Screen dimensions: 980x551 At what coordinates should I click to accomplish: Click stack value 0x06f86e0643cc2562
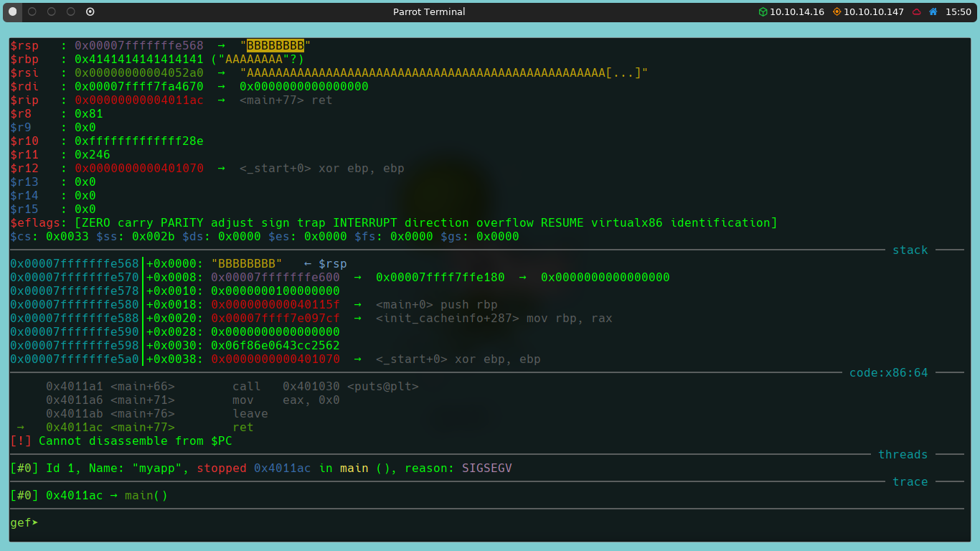click(x=275, y=346)
